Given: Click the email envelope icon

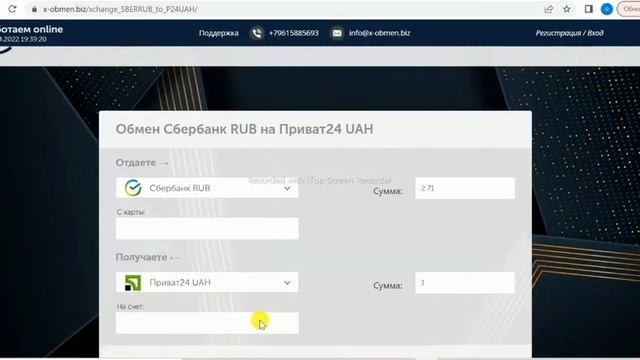Looking at the screenshot, I should tap(337, 33).
